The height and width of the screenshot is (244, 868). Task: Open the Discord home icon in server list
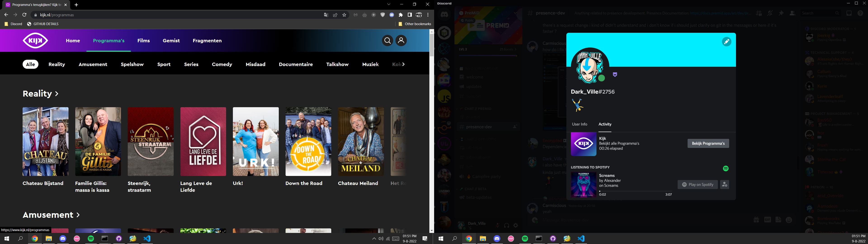click(445, 14)
